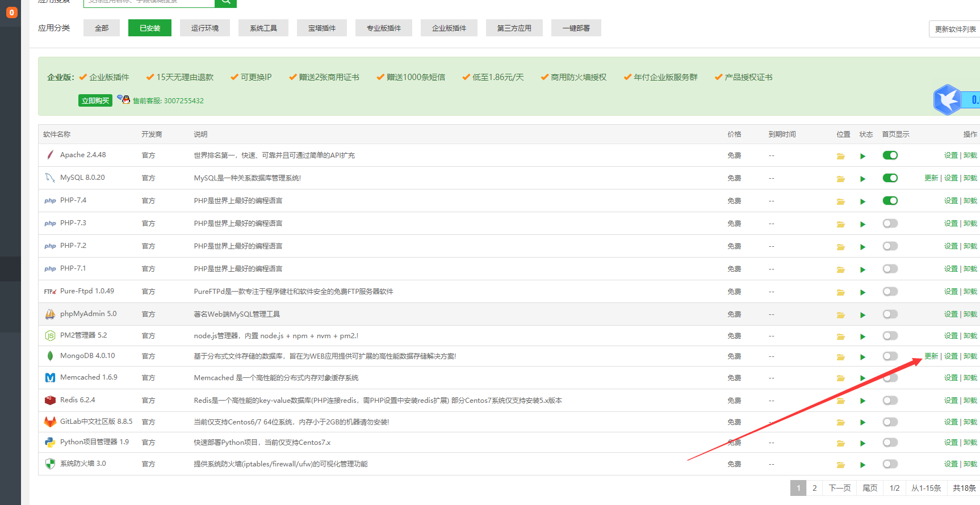Image resolution: width=980 pixels, height=505 pixels.
Task: Go to page 2 of software list
Action: coord(814,488)
